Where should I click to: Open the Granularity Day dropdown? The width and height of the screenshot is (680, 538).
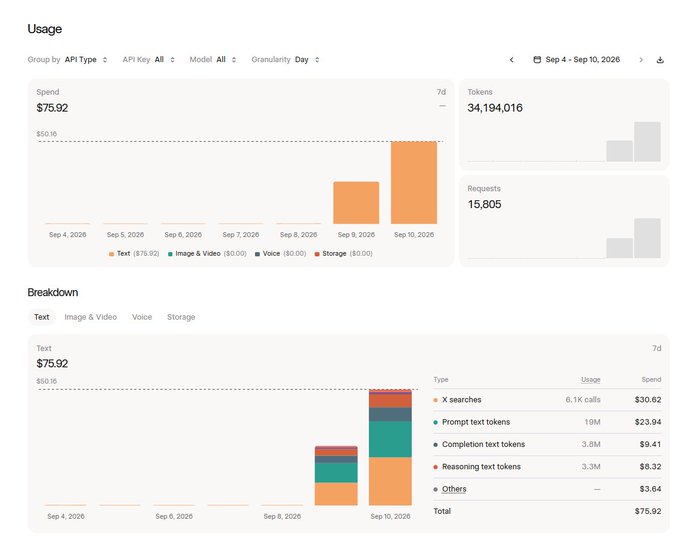tap(285, 60)
